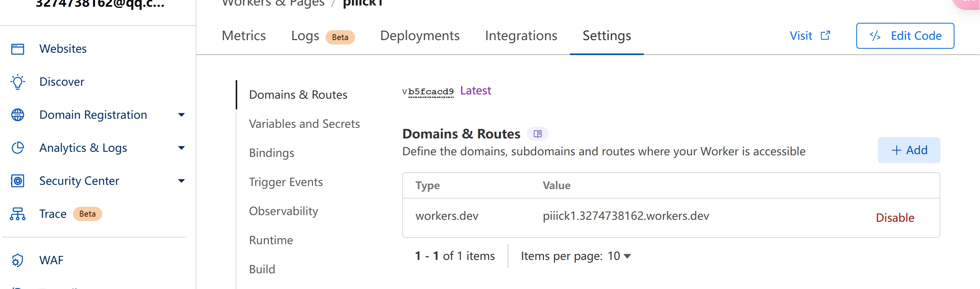
Task: Switch to the Deployments tab
Action: [x=419, y=36]
